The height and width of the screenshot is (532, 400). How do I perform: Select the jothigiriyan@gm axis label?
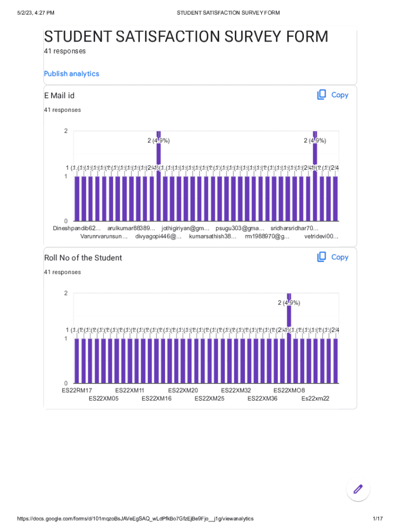185,228
